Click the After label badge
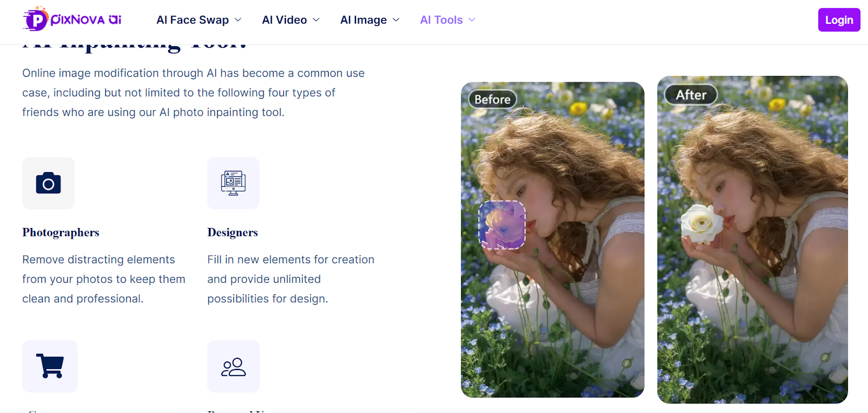 [691, 95]
